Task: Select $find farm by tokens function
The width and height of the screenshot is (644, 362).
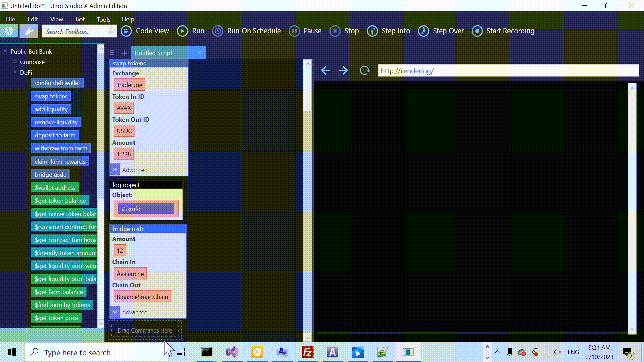Action: 62,305
